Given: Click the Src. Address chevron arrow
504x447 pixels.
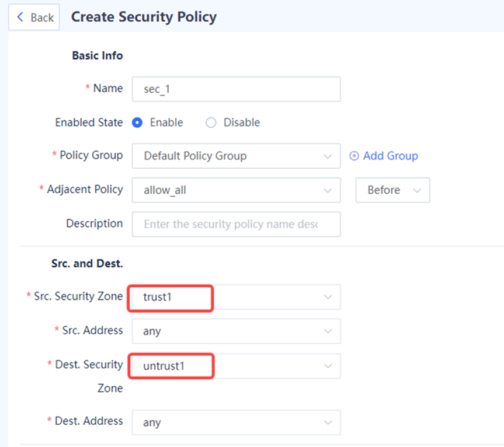Looking at the screenshot, I should [328, 331].
